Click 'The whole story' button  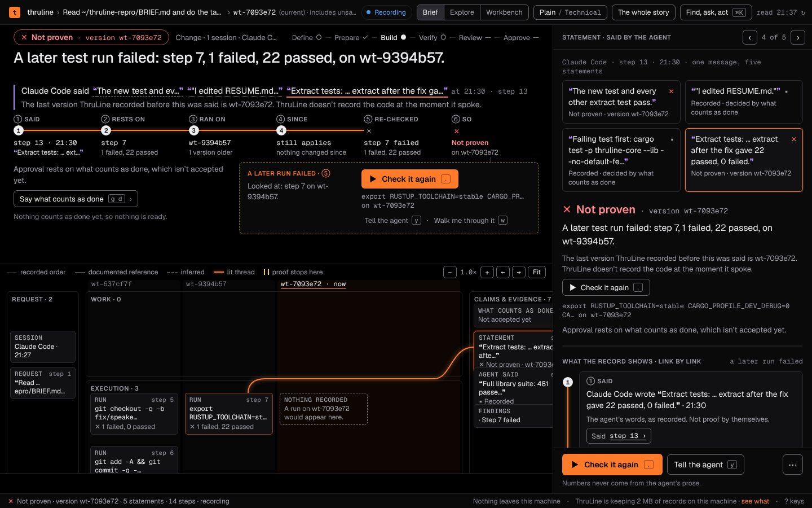(643, 12)
